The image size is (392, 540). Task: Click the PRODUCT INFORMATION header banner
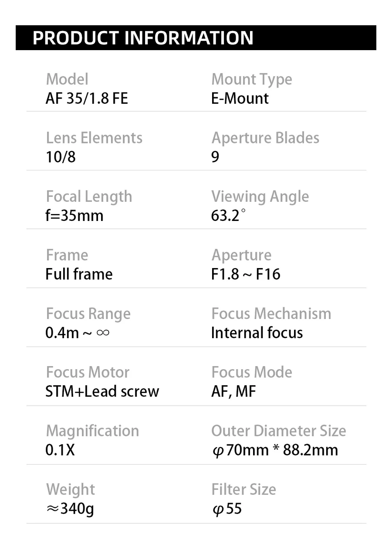(196, 37)
